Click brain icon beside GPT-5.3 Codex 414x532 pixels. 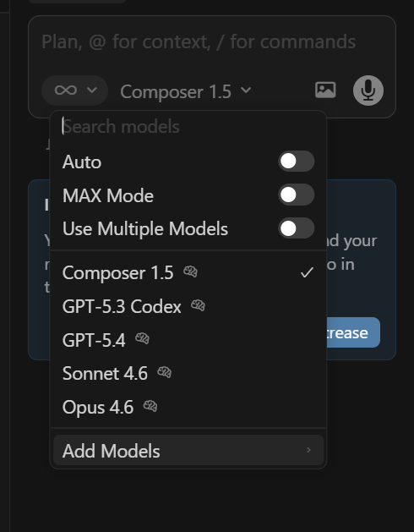pyautogui.click(x=198, y=305)
